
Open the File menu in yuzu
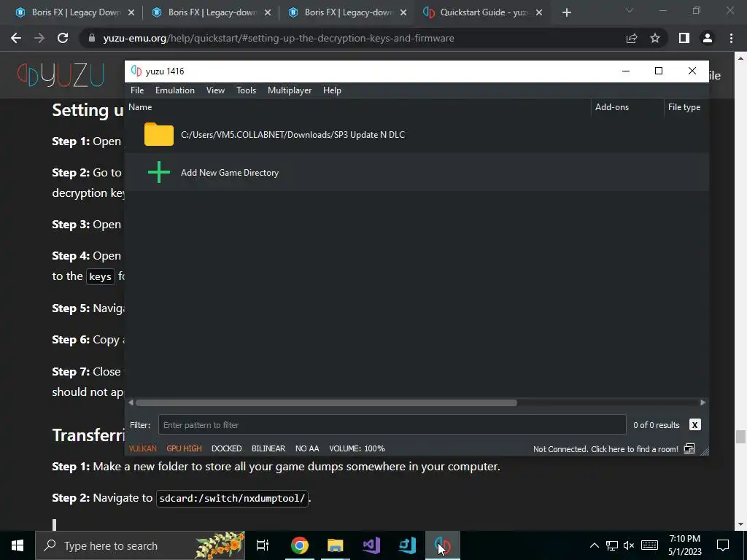pos(136,90)
